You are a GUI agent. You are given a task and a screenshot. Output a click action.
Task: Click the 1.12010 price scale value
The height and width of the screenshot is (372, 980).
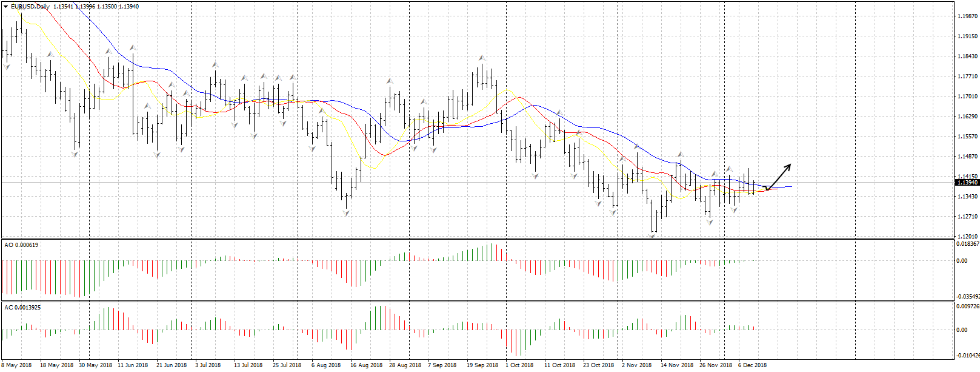click(x=967, y=236)
